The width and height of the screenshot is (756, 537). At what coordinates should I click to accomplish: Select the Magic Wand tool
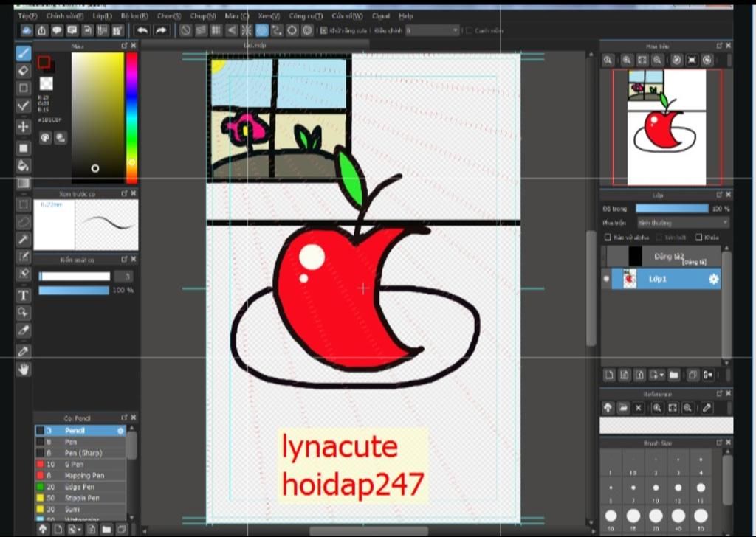tap(23, 239)
